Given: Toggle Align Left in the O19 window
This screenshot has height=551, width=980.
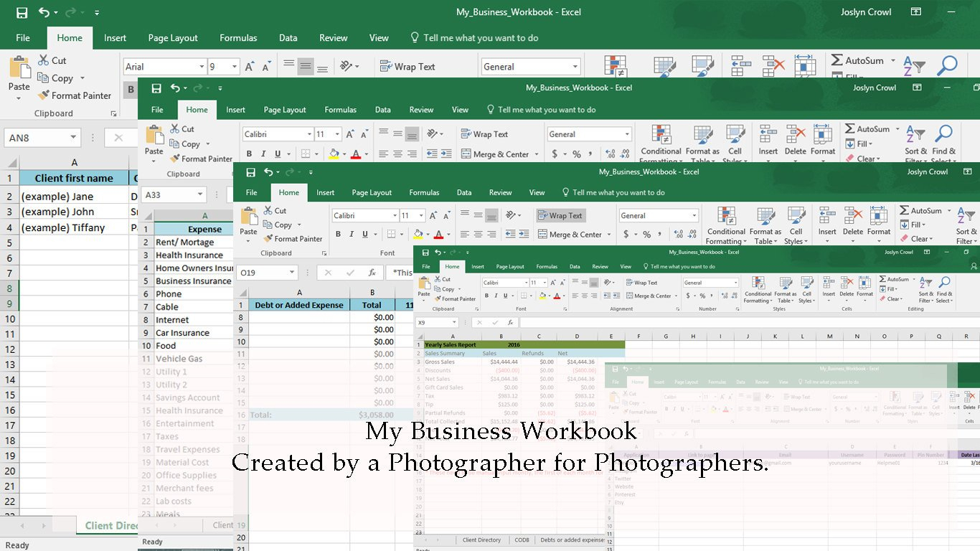Looking at the screenshot, I should [x=465, y=234].
